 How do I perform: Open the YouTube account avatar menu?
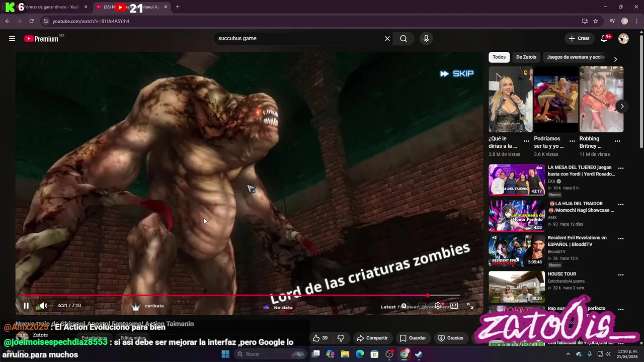(623, 39)
